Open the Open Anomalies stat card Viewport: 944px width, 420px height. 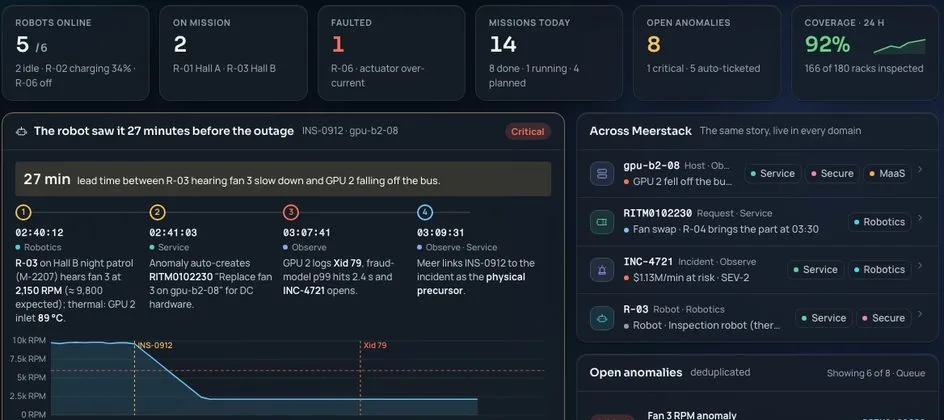(x=707, y=53)
